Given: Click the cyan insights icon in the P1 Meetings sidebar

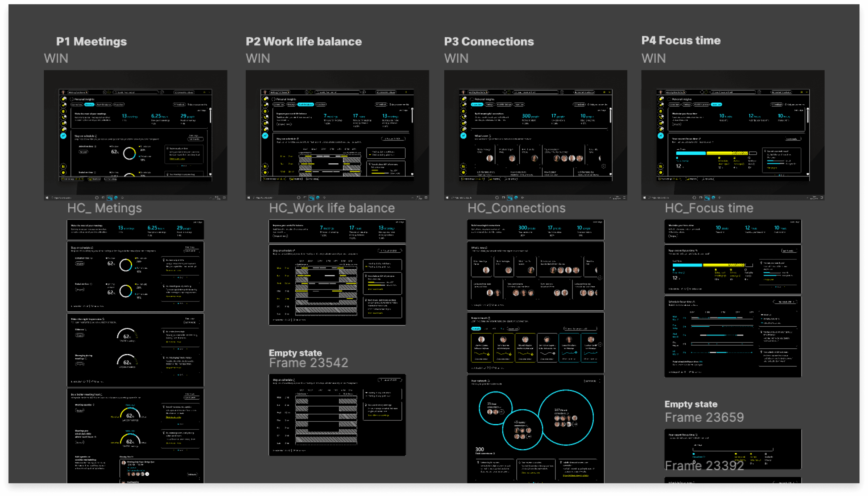Looking at the screenshot, I should [x=63, y=136].
